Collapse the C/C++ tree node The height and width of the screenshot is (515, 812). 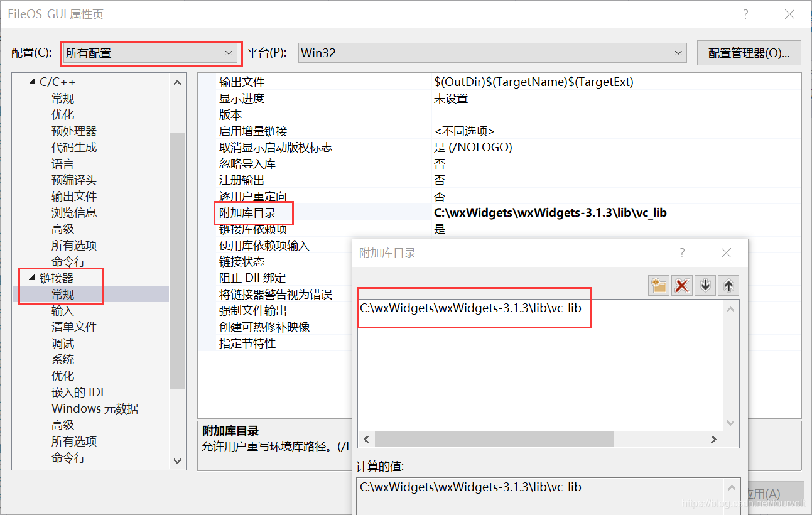pos(32,82)
